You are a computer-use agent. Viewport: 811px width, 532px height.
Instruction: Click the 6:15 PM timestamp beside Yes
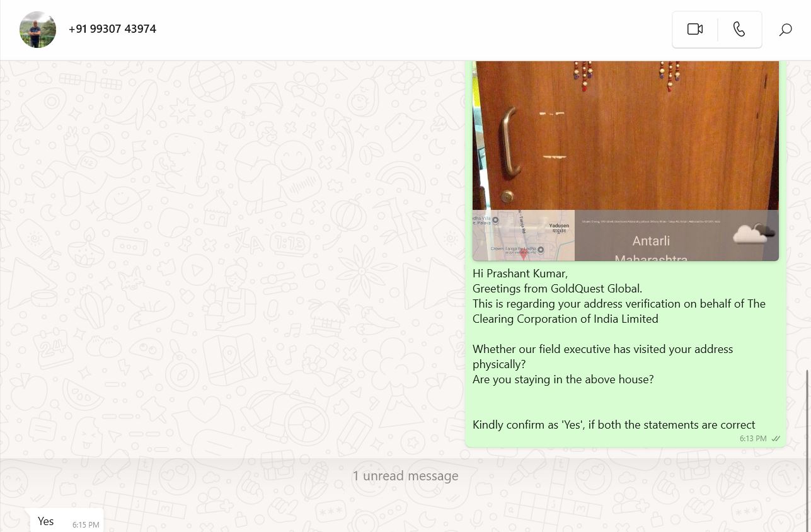pyautogui.click(x=86, y=525)
